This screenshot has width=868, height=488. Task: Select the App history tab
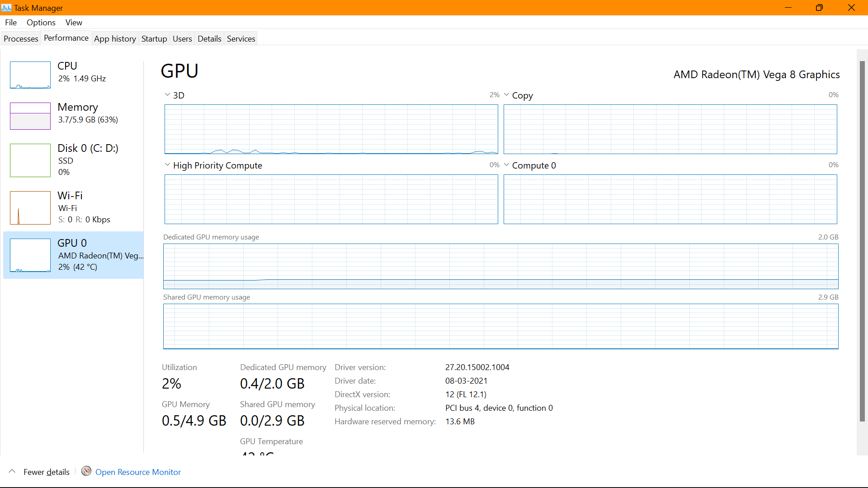tap(114, 39)
